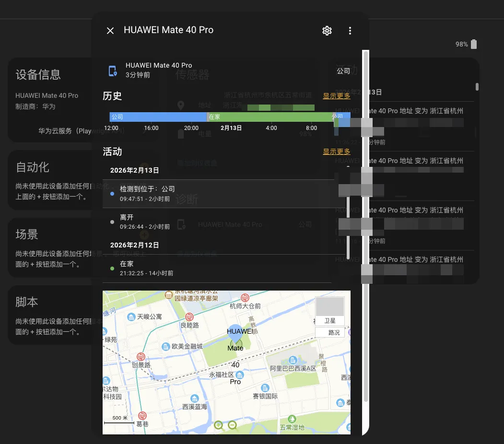The height and width of the screenshot is (444, 504).
Task: Click the 2026年2月12日 date header
Action: click(x=134, y=245)
